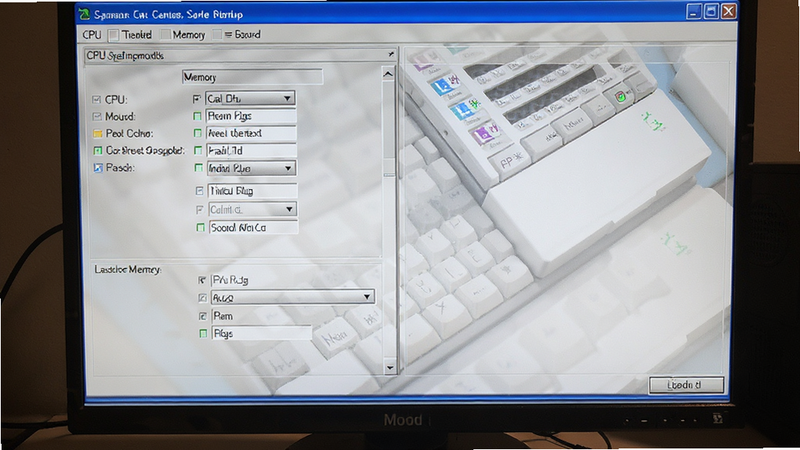Screen dimensions: 800x450
Task: Close the application window
Action: click(729, 11)
